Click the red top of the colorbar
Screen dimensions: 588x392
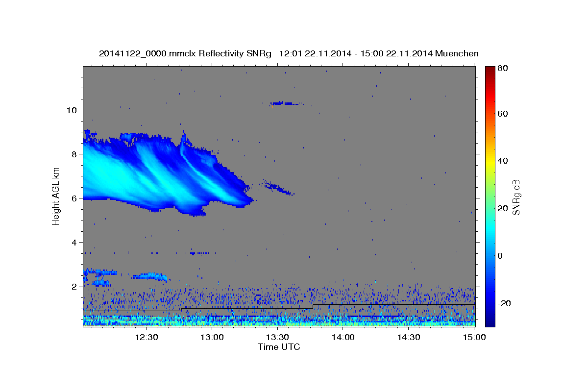490,73
